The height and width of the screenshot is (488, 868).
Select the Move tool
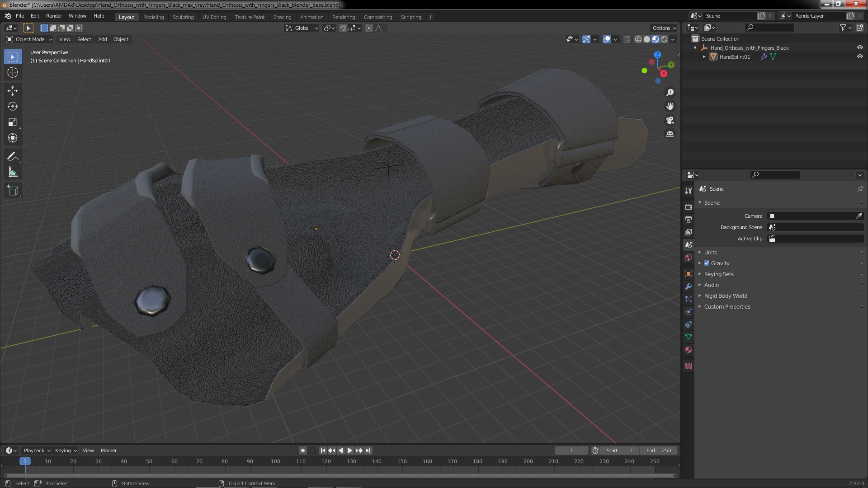coord(13,91)
